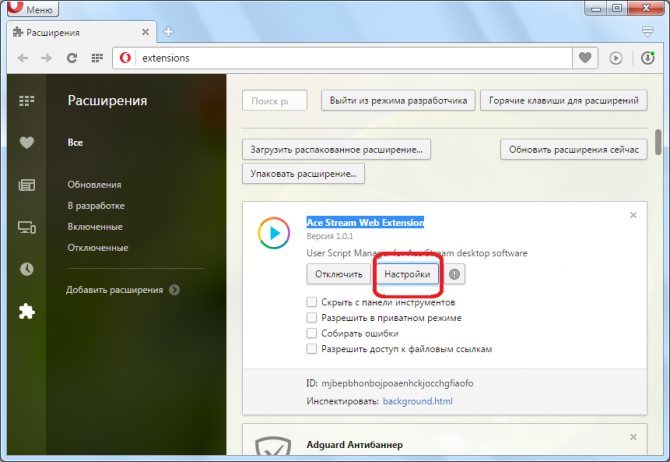Select the Расширения tab
Viewport: 670px width, 462px height.
pos(81,32)
